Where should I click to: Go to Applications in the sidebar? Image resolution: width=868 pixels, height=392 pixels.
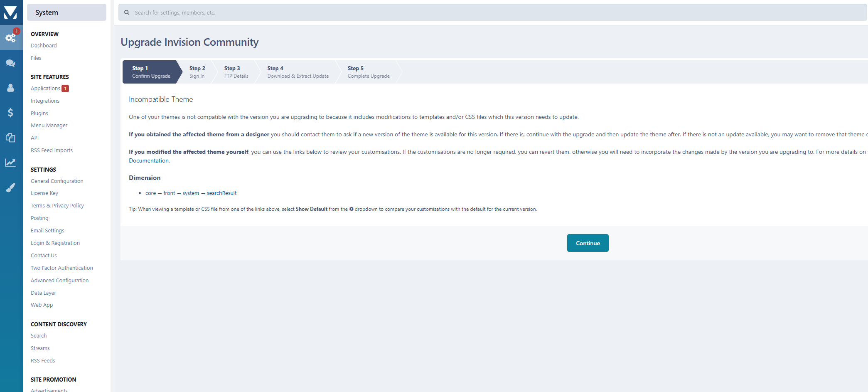45,89
